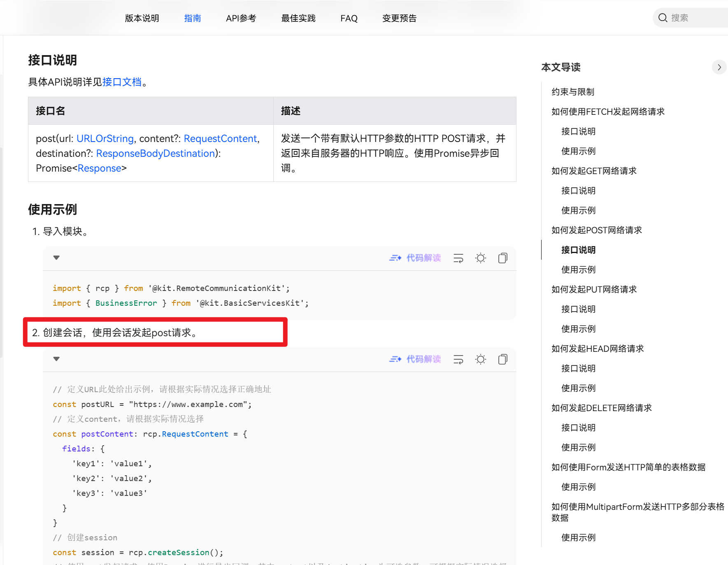Toggle light theme on first code block
Viewport: 728px width, 565px height.
[480, 258]
